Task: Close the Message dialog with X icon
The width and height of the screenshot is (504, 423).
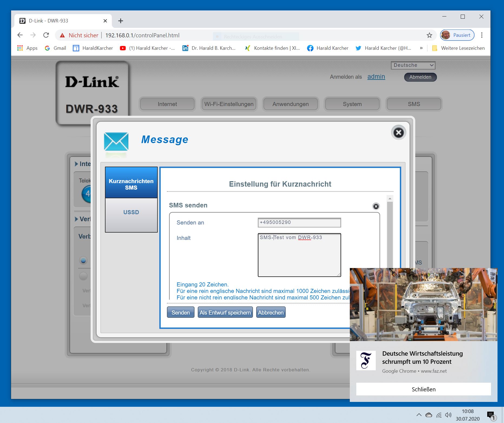Action: pos(398,133)
